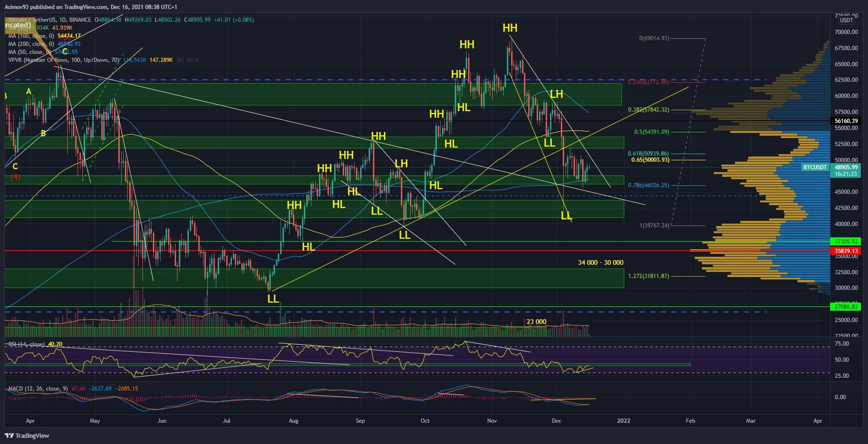Click the MA (100, close, 0) indicator legend
The width and height of the screenshot is (868, 444).
(32, 36)
